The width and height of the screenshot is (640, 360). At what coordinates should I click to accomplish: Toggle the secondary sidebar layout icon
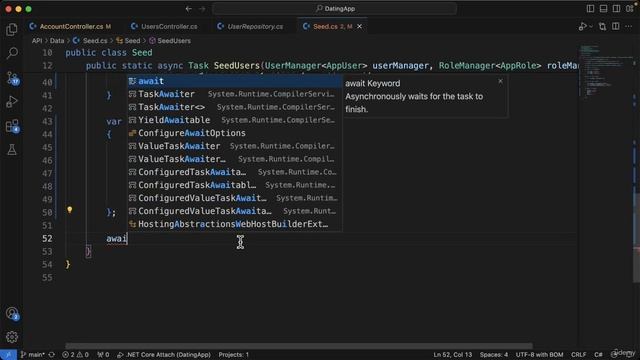coord(616,9)
